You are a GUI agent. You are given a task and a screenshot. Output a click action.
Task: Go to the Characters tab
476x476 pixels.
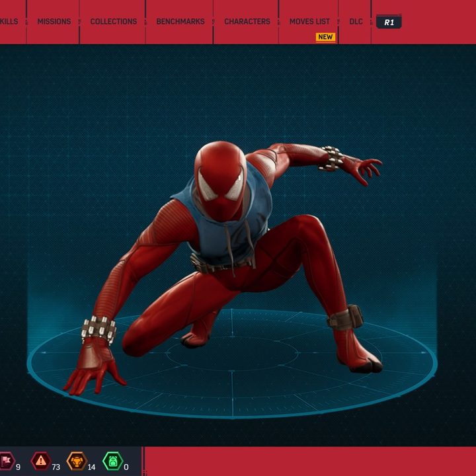247,22
